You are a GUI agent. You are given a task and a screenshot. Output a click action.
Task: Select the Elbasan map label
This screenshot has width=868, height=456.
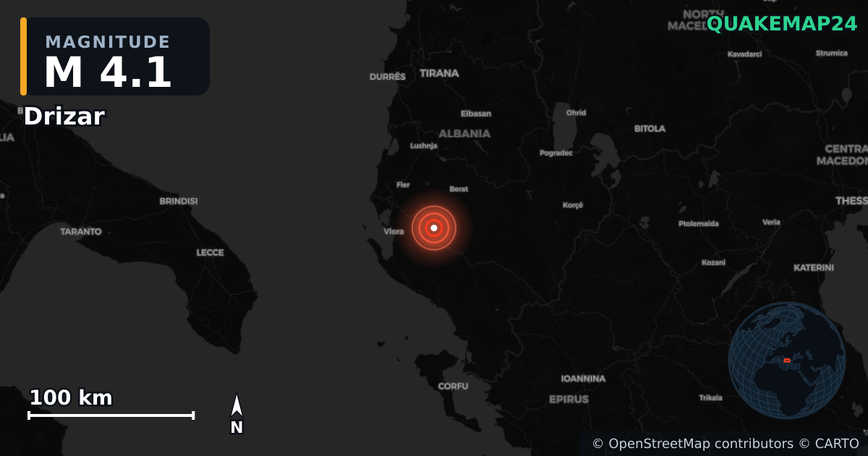[x=476, y=114]
